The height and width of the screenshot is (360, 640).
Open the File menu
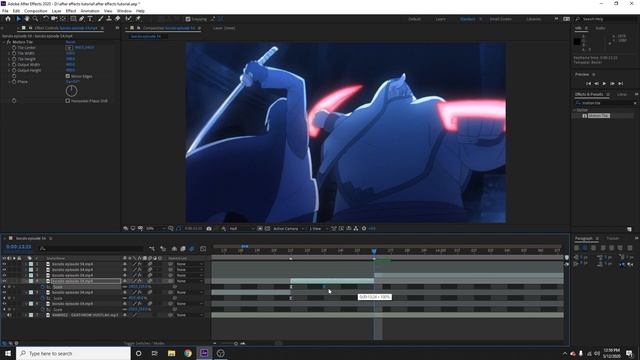(x=5, y=11)
